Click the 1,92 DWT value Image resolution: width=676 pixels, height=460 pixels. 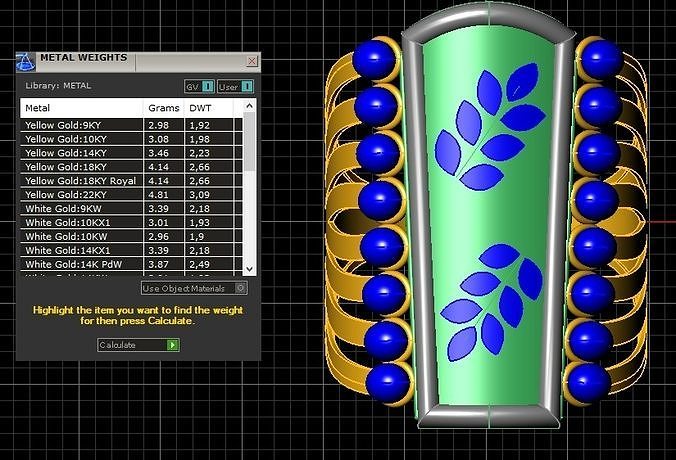(x=200, y=125)
